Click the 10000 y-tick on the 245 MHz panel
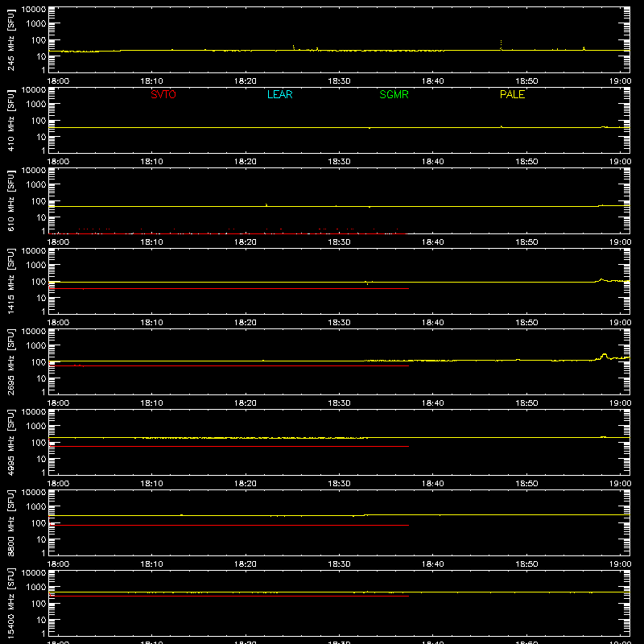Image resolution: width=644 pixels, height=644 pixels. (x=34, y=10)
